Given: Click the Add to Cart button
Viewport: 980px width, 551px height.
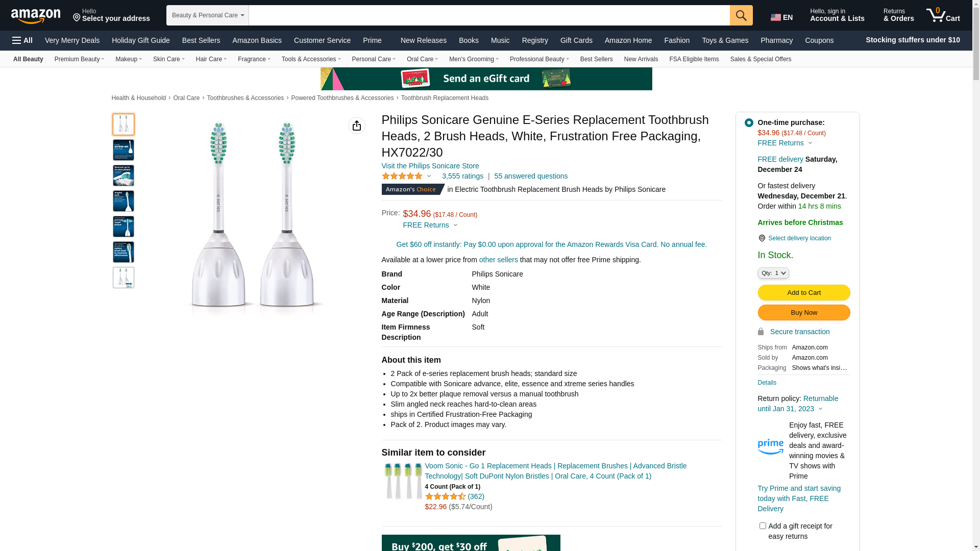Looking at the screenshot, I should click(x=803, y=292).
